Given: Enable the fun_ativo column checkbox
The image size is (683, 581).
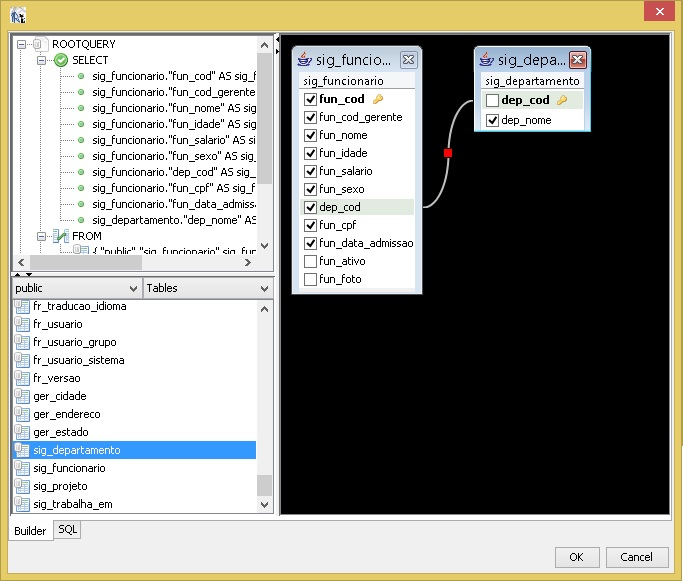Looking at the screenshot, I should pos(310,262).
